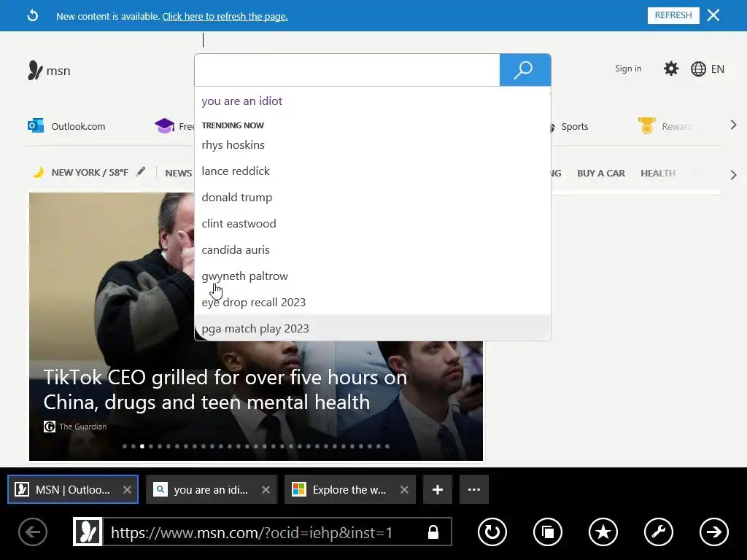The height and width of the screenshot is (560, 747).
Task: Click the first carousel slide dot
Action: (124, 446)
